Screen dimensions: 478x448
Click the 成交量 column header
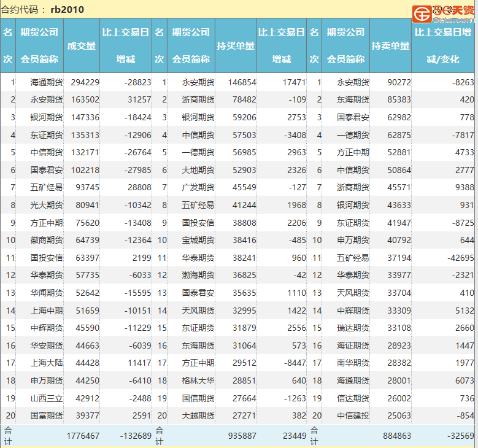(x=82, y=46)
